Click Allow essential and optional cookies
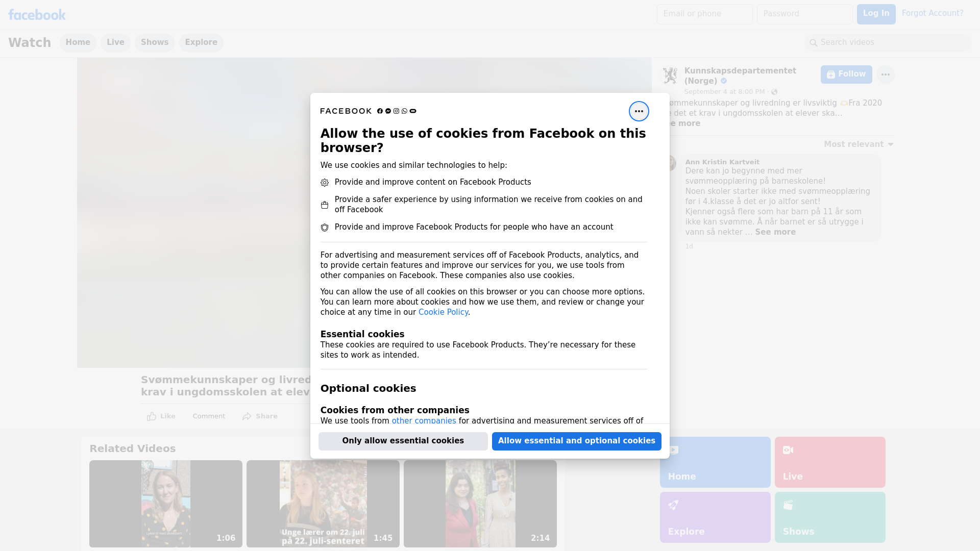Screen dimensions: 980x551 coord(577,441)
